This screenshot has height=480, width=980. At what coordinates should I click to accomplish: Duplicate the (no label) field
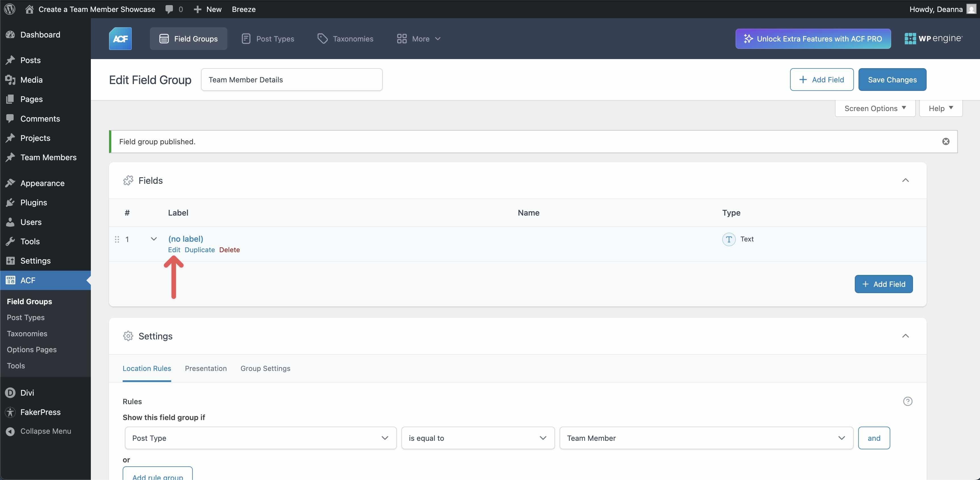tap(199, 250)
